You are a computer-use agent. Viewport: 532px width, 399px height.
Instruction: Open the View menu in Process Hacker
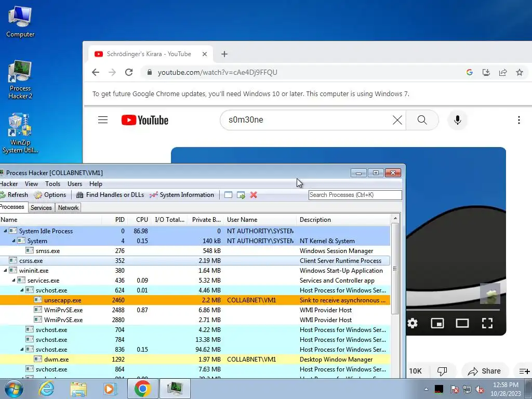(x=31, y=184)
